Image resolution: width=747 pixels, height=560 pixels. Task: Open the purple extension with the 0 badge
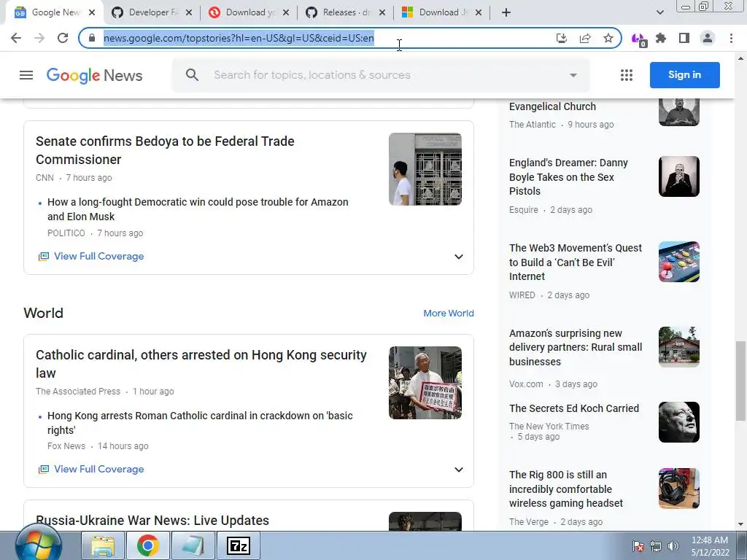coord(638,39)
